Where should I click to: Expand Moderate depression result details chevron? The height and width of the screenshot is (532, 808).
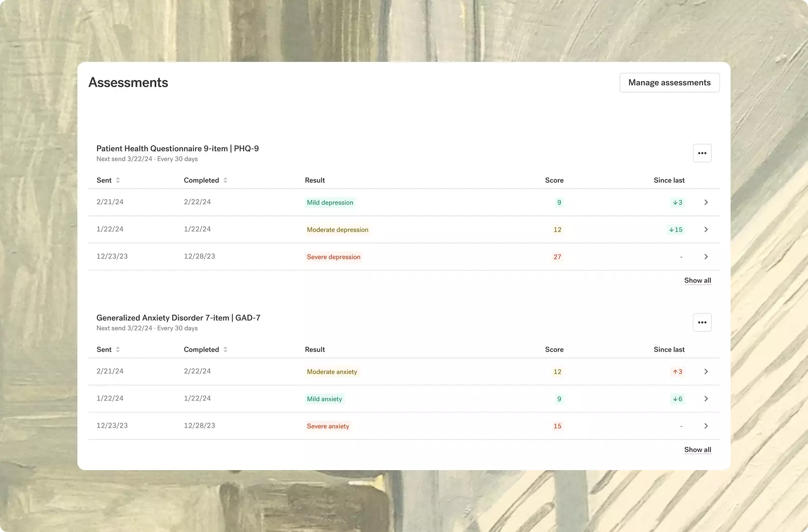click(706, 230)
